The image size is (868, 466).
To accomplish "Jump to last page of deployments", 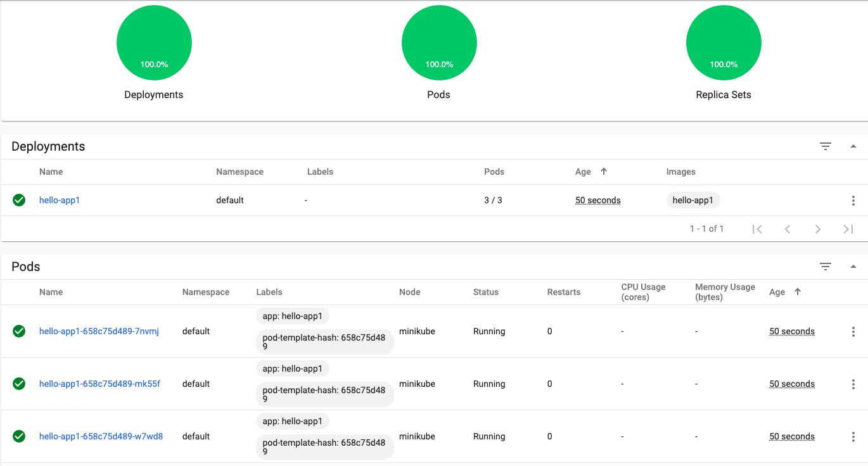I will [848, 229].
